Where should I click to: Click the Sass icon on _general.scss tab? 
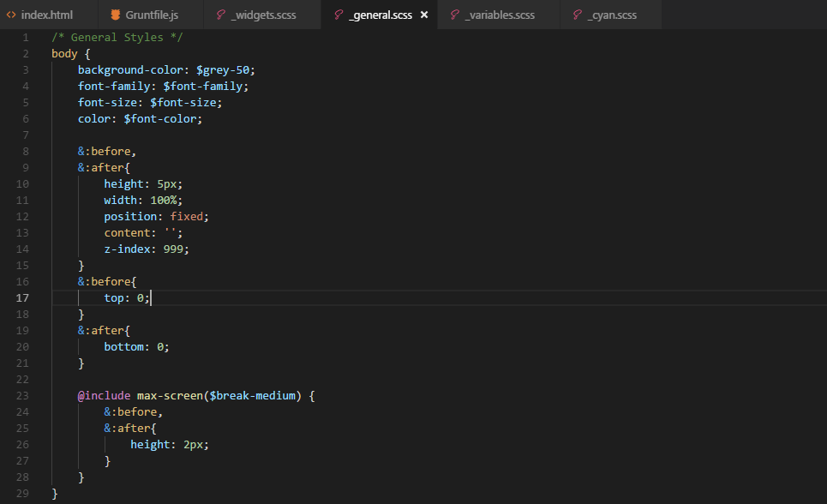339,15
